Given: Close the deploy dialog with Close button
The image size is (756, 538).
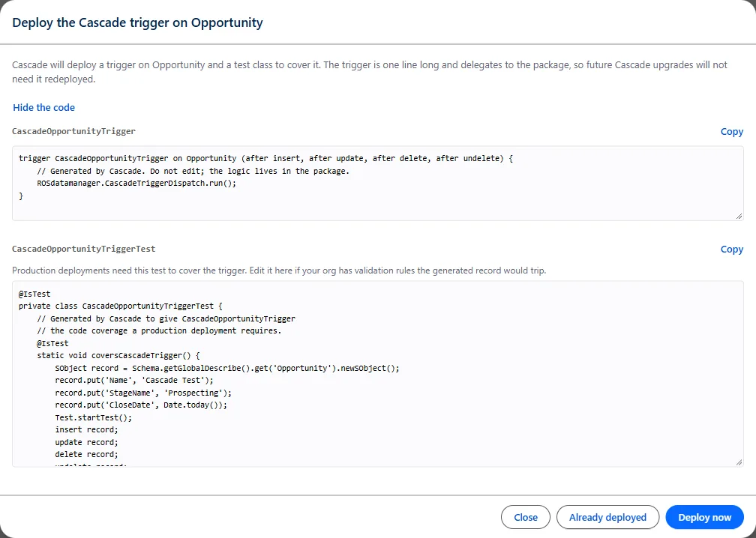Looking at the screenshot, I should click(526, 517).
